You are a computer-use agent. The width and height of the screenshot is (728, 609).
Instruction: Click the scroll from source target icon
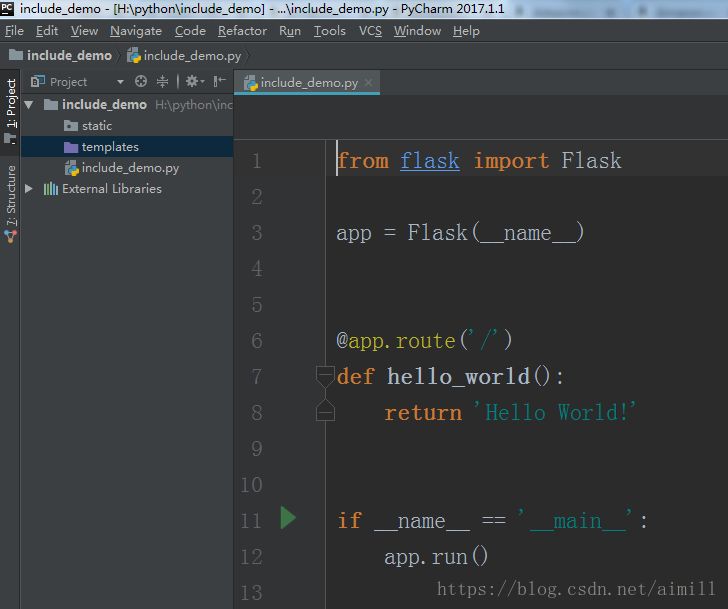(141, 82)
